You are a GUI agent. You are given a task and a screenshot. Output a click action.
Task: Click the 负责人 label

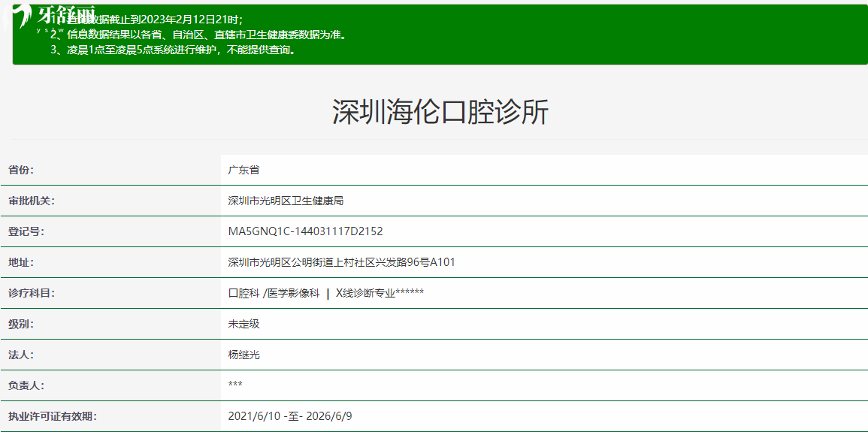click(x=26, y=385)
